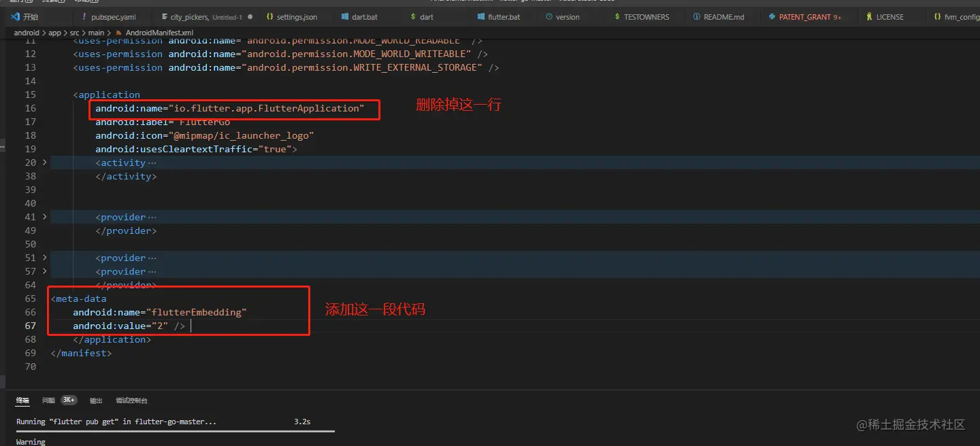980x446 pixels.
Task: Click the LICENSE key file icon
Action: pyautogui.click(x=869, y=17)
